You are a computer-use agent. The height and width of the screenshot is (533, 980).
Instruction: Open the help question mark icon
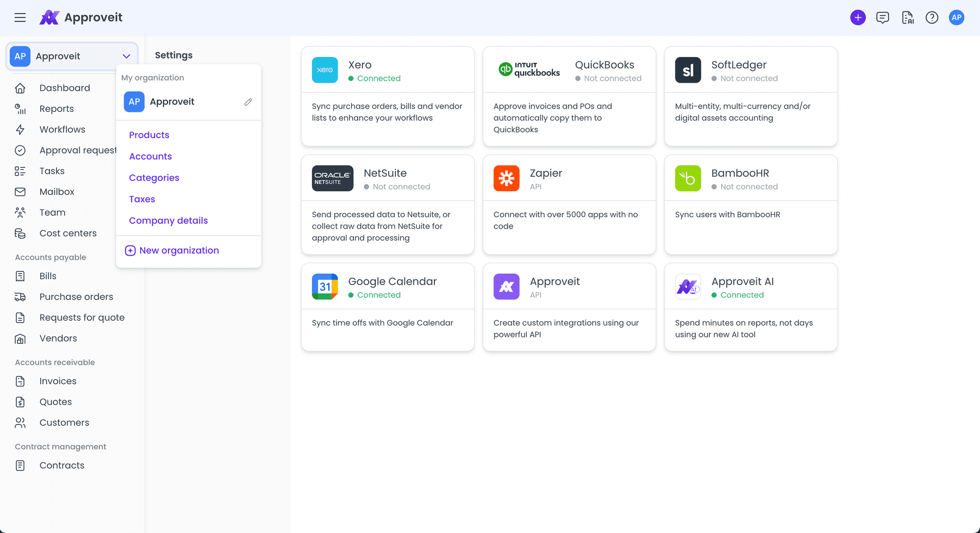click(x=932, y=17)
